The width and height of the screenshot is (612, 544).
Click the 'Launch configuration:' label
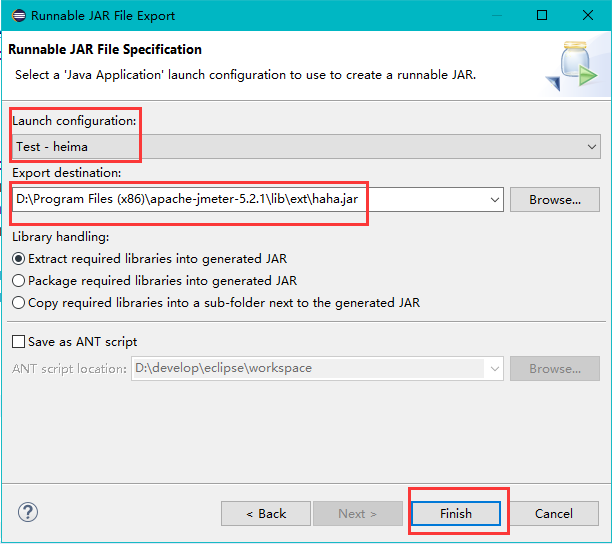pos(74,121)
